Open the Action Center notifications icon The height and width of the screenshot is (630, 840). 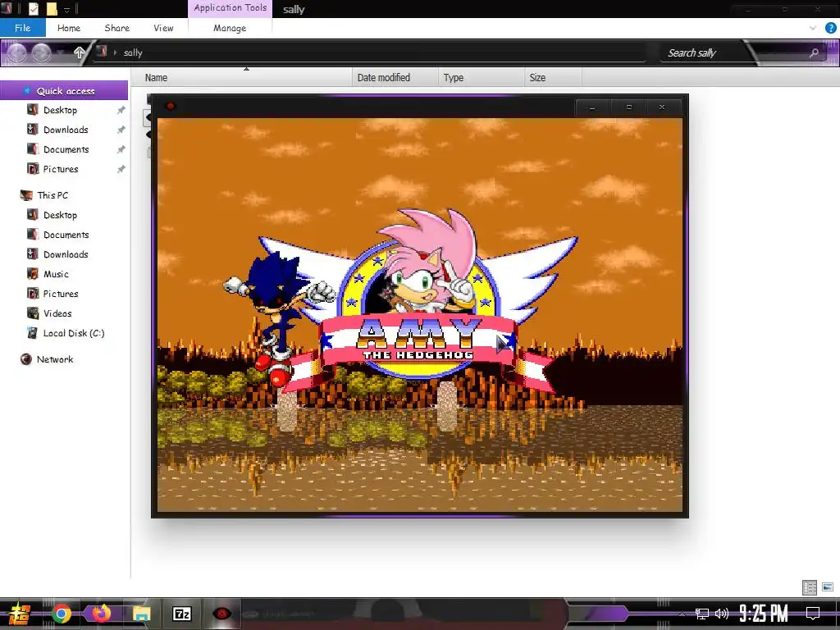[x=813, y=614]
